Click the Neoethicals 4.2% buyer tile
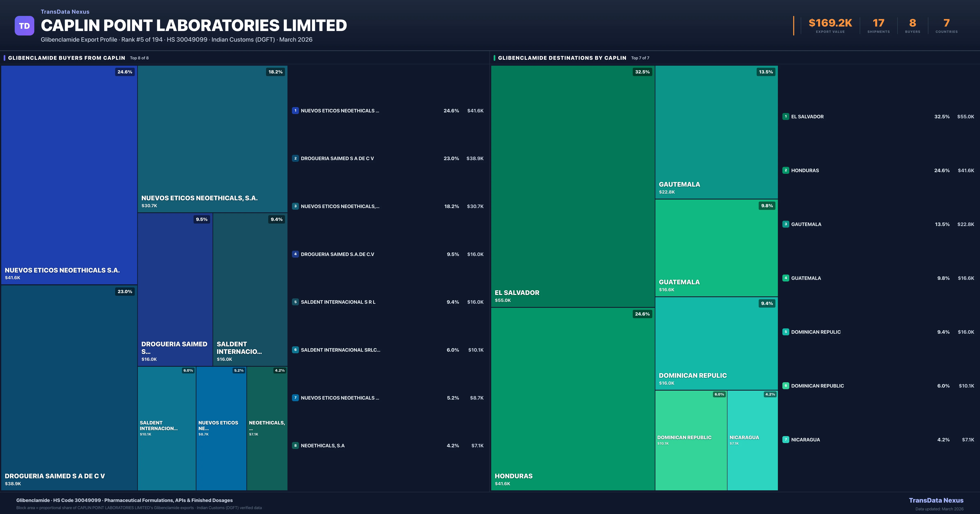980x514 pixels. [x=267, y=429]
